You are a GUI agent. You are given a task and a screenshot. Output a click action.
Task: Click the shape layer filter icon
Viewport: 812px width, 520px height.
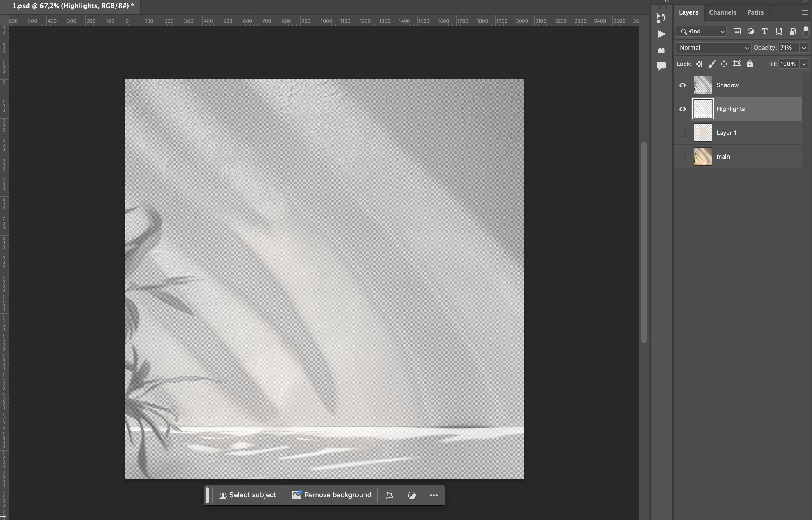pyautogui.click(x=779, y=31)
